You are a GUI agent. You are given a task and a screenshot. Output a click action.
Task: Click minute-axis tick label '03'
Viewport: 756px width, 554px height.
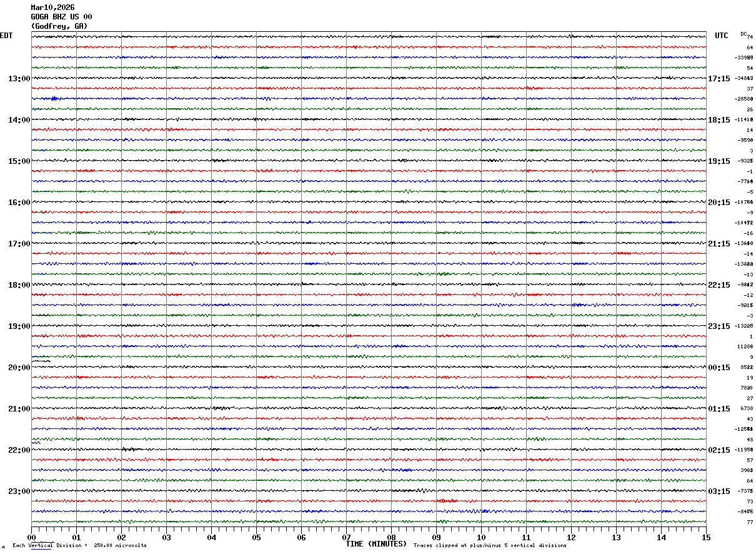(166, 537)
